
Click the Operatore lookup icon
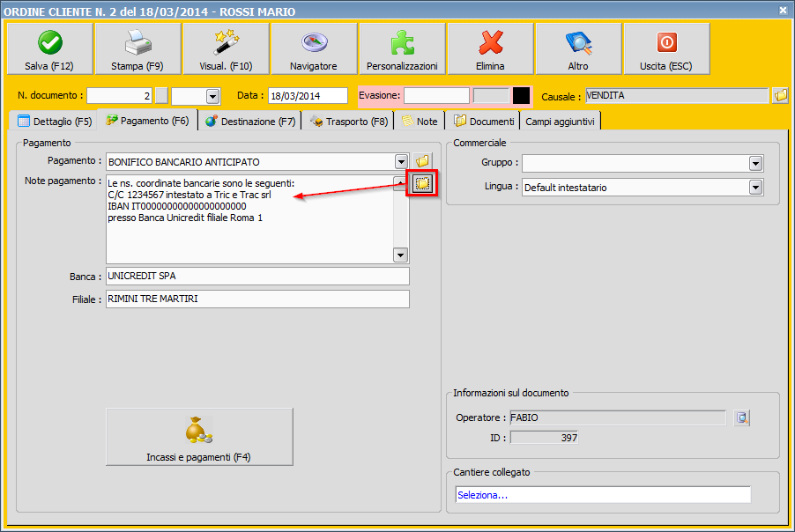742,417
